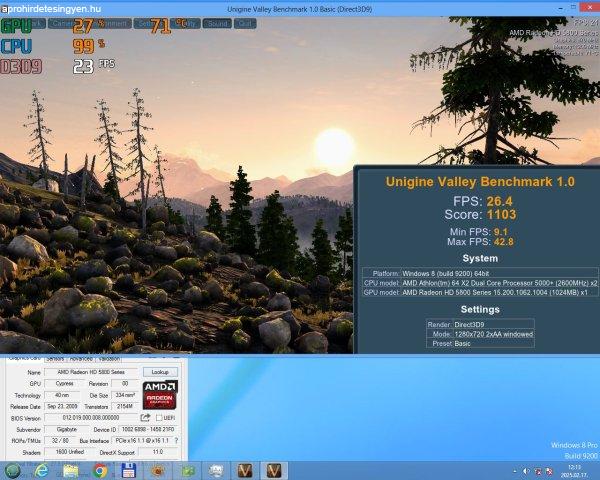Click the blue floppy disk taskbar icon
This screenshot has width=600, height=480.
point(129,471)
